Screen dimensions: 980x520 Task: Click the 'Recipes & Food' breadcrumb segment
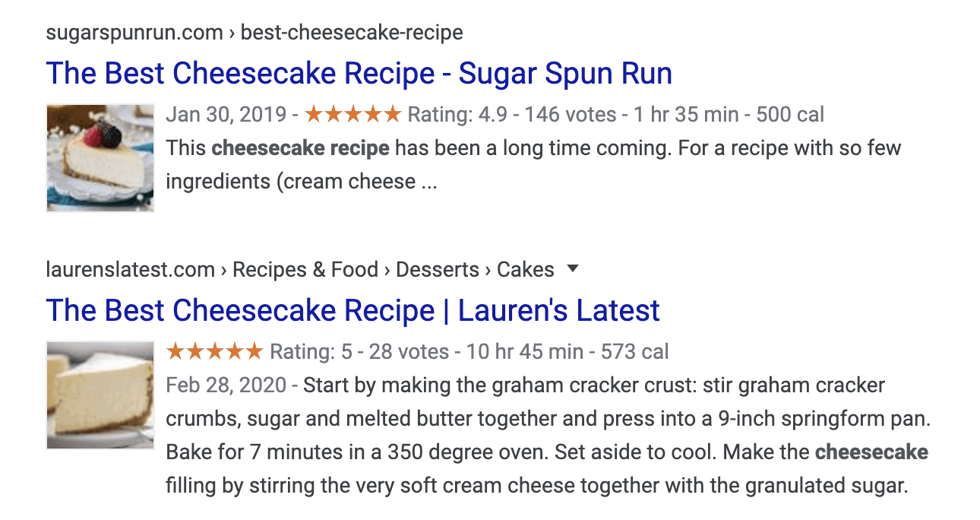tap(305, 269)
